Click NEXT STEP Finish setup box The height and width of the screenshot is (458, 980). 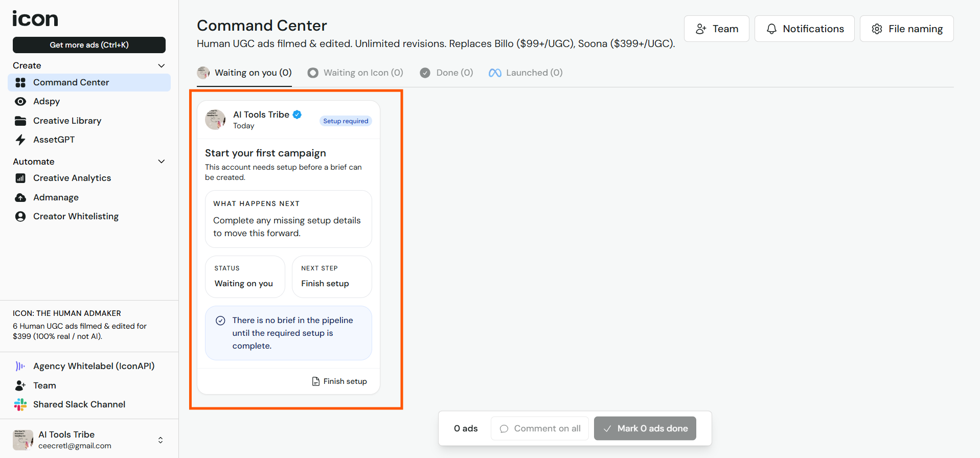[332, 277]
